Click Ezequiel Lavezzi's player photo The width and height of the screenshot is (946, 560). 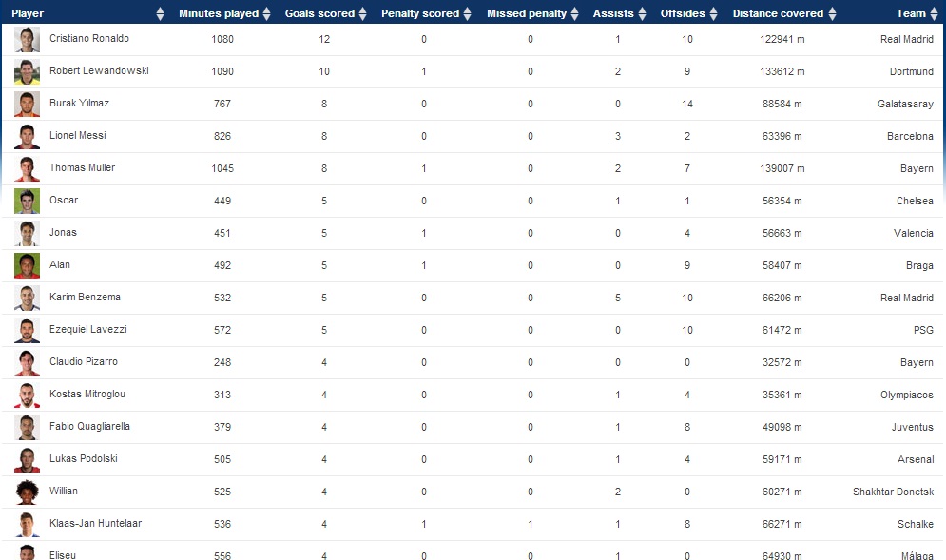coord(28,330)
